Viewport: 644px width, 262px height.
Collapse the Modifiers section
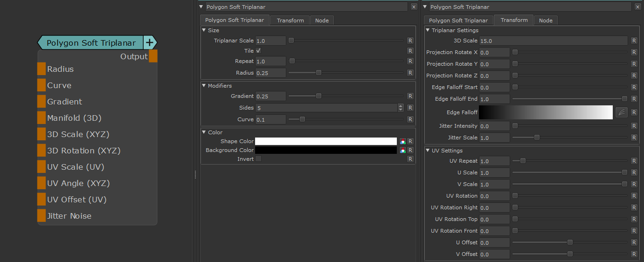(x=204, y=86)
